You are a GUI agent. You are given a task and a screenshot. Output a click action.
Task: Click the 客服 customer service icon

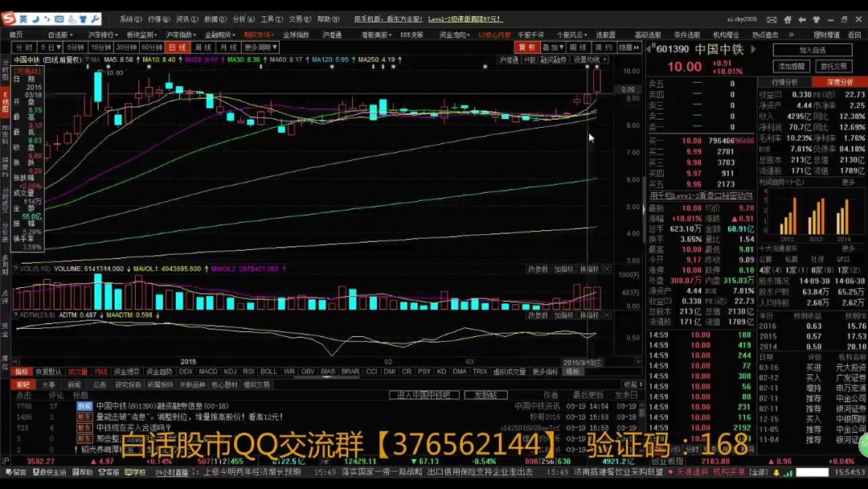click(x=110, y=475)
